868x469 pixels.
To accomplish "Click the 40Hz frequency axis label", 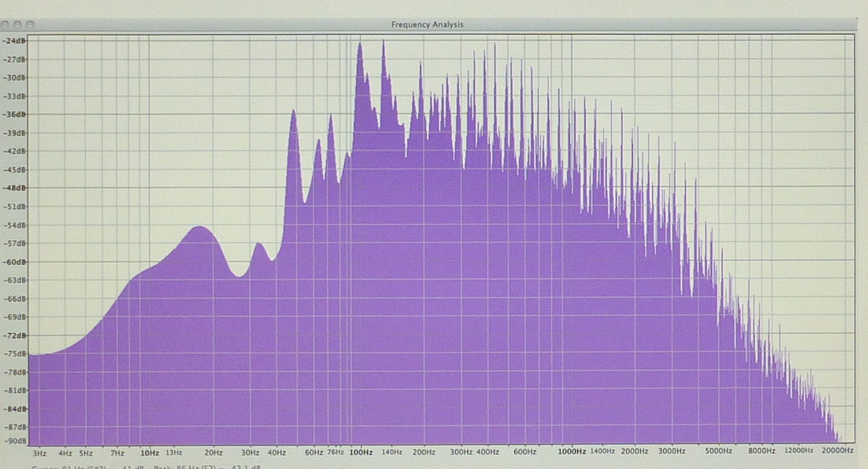I will coord(277,452).
